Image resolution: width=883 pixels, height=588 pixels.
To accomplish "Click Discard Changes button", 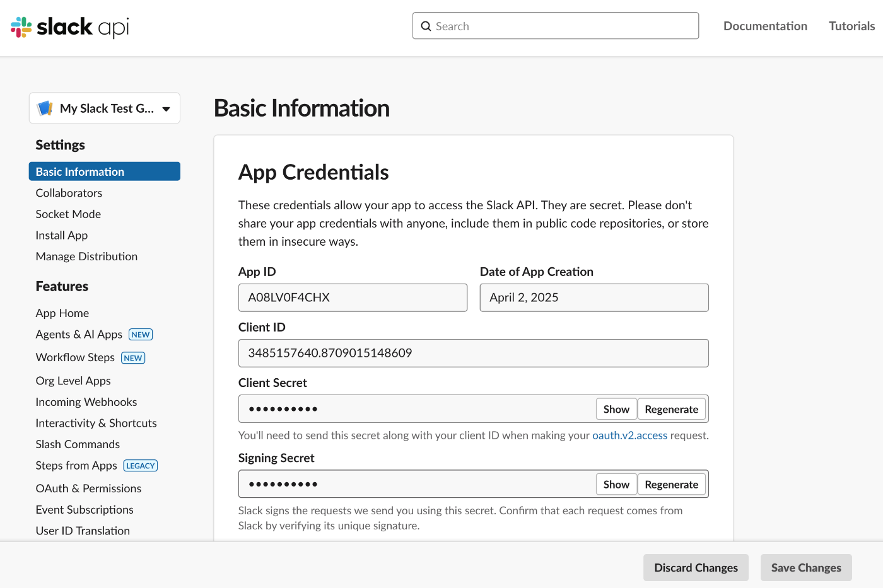I will pos(696,568).
